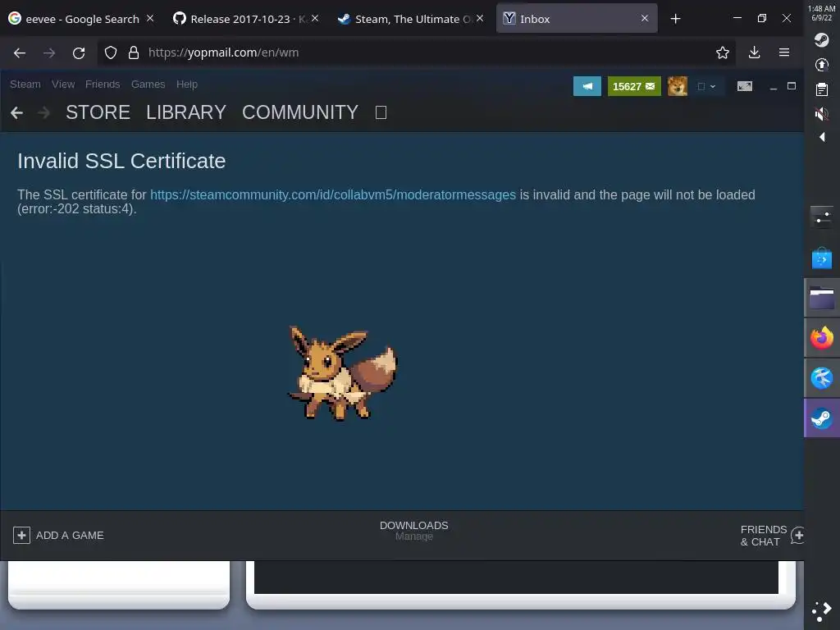Open the steamcommunity moderatormessages link
This screenshot has width=840, height=630.
tap(333, 194)
